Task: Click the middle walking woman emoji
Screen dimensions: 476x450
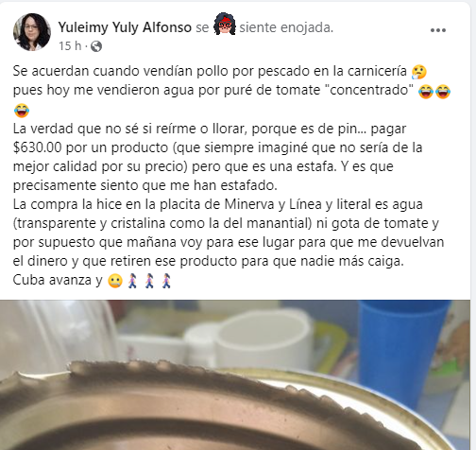Action: [x=149, y=281]
